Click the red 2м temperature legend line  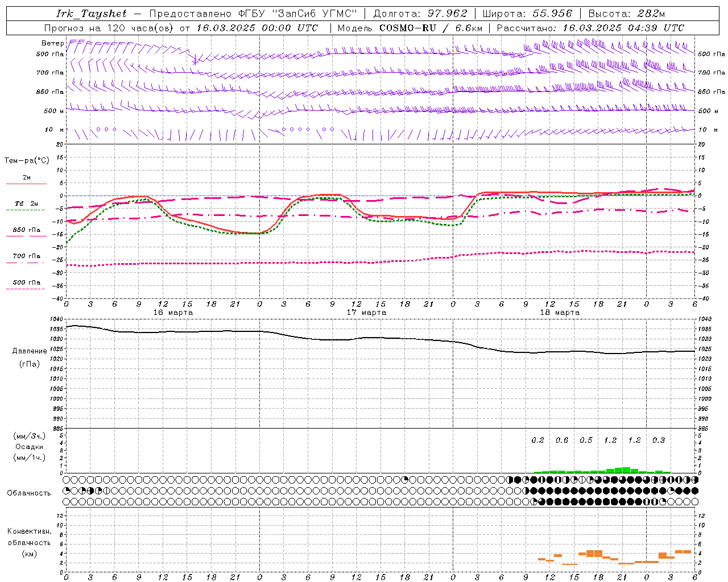(26, 184)
